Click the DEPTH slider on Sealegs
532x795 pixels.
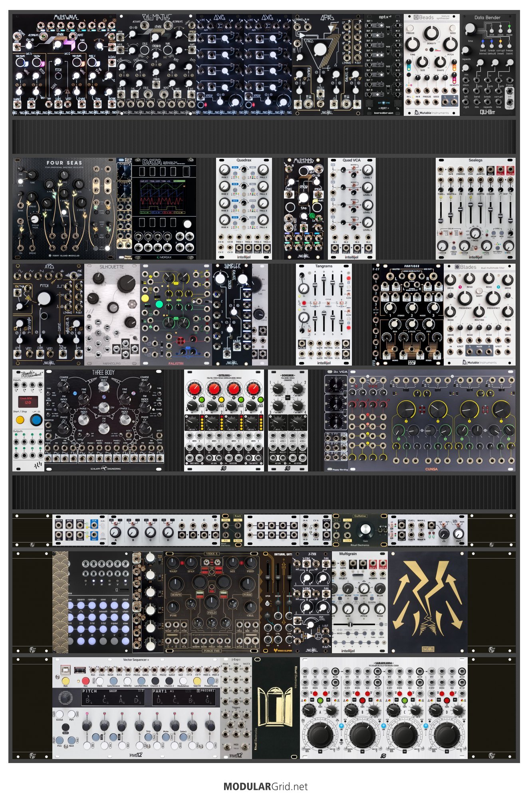[480, 213]
